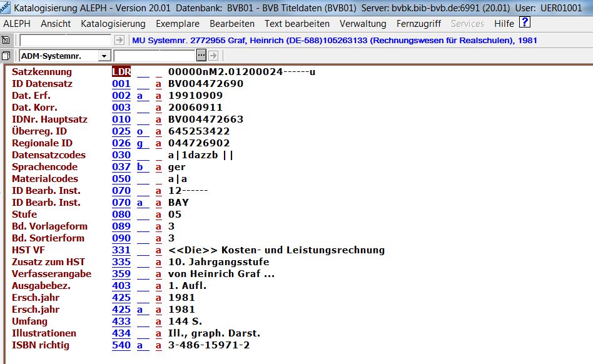Image resolution: width=593 pixels, height=364 pixels.
Task: Click the ISBN value 3-486-15971-2
Action: 209,345
